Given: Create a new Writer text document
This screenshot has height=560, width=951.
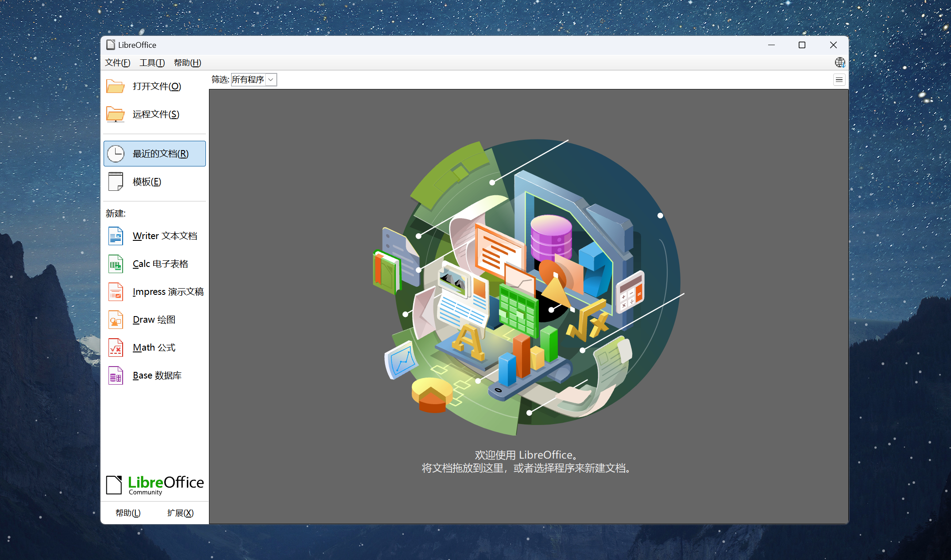Looking at the screenshot, I should pyautogui.click(x=164, y=236).
